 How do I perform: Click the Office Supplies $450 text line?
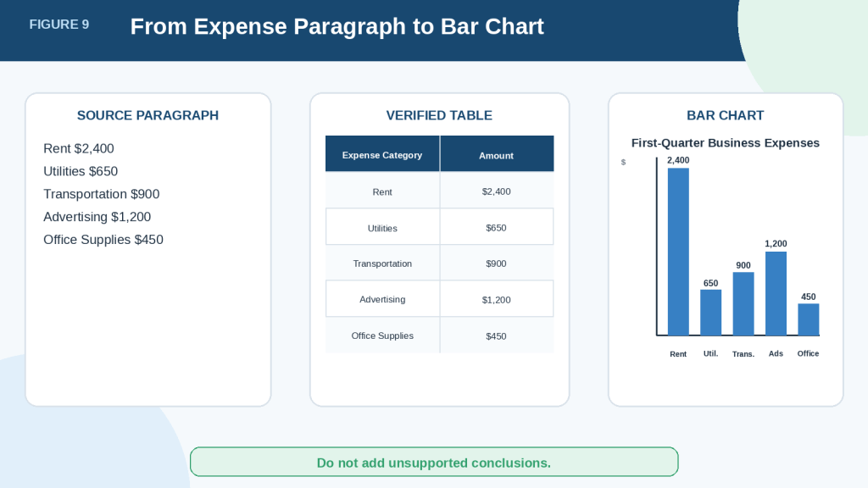[x=103, y=240]
